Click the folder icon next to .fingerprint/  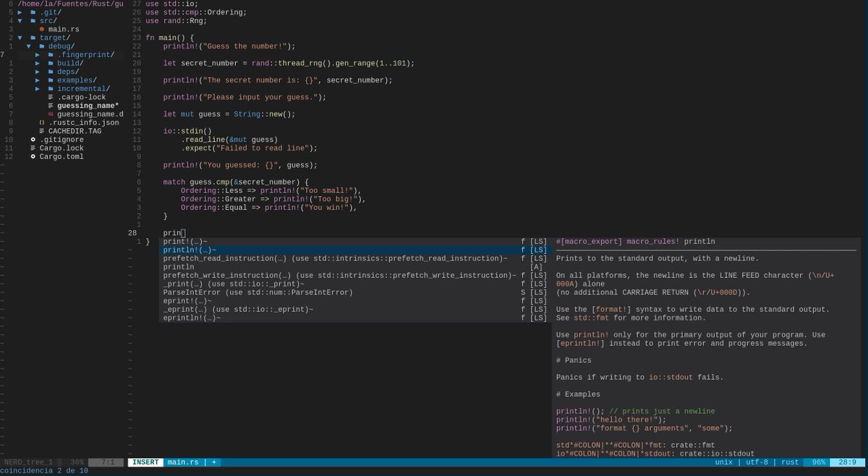tap(51, 54)
